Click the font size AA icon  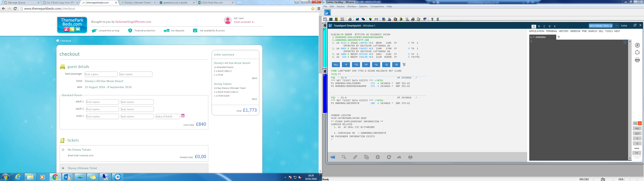[399, 157]
